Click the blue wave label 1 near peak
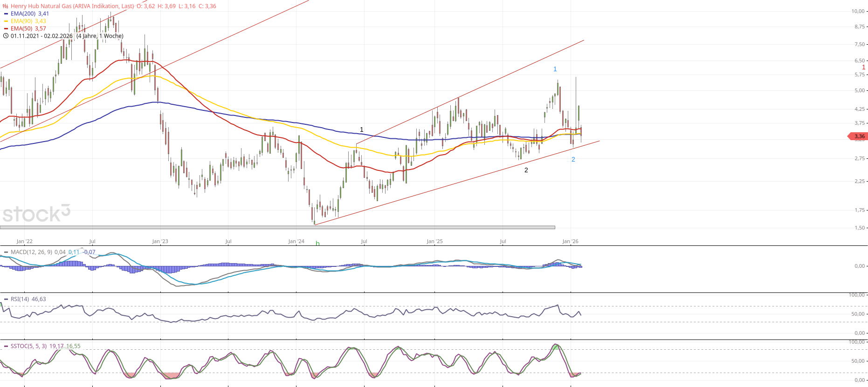 [555, 69]
